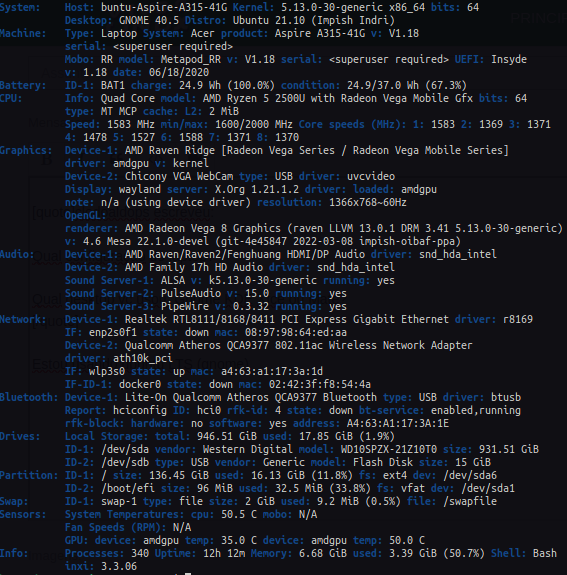Click product name 'Aspire A315-41G'
Screen dimensions: 567x575
(320, 33)
